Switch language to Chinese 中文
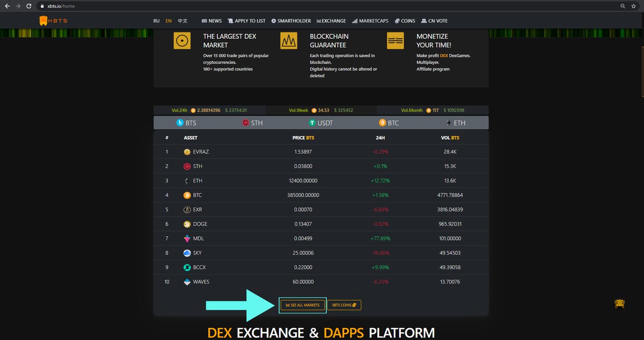Viewport: 644px width, 340px height. (182, 21)
